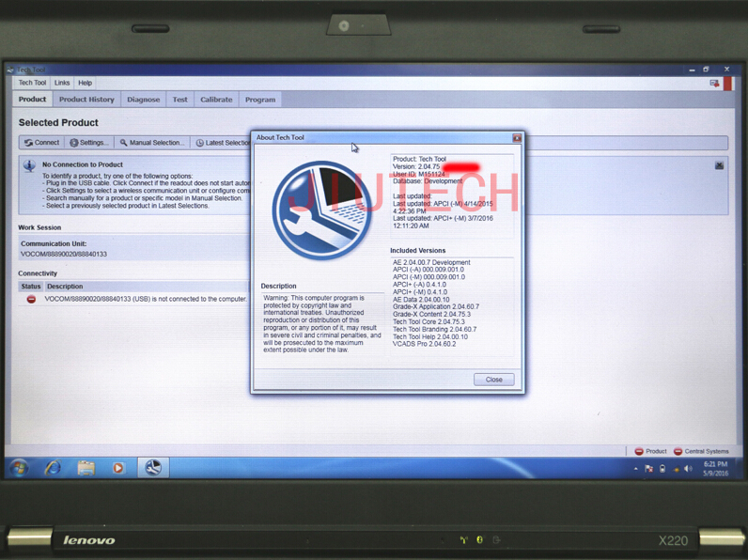Open Windows Explorer folder icon in taskbar
Image resolution: width=748 pixels, height=560 pixels.
click(x=86, y=467)
